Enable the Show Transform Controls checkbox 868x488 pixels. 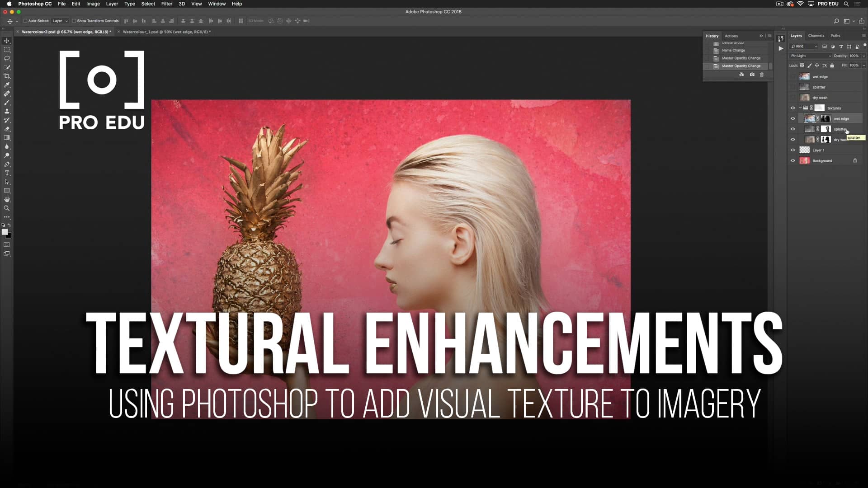[x=74, y=20]
